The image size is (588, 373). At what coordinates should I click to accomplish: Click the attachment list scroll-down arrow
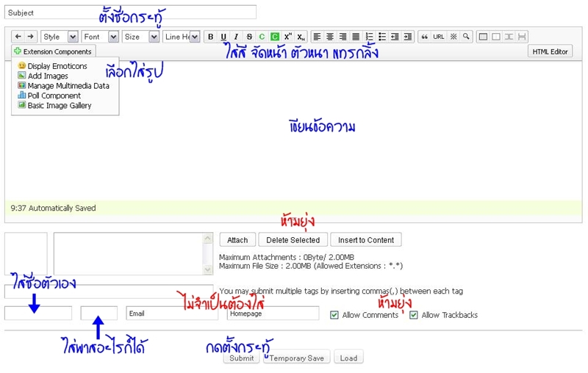pyautogui.click(x=208, y=269)
